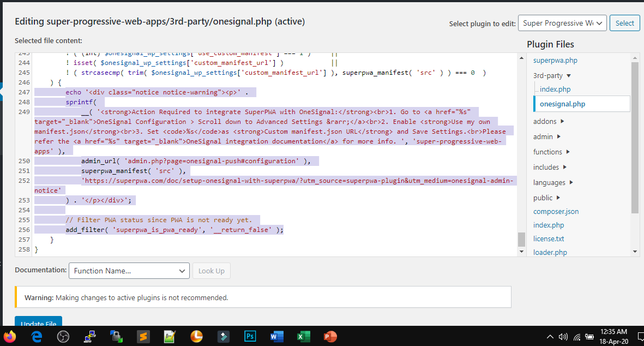Click line number 258 in gutter
The width and height of the screenshot is (644, 346).
tap(24, 249)
